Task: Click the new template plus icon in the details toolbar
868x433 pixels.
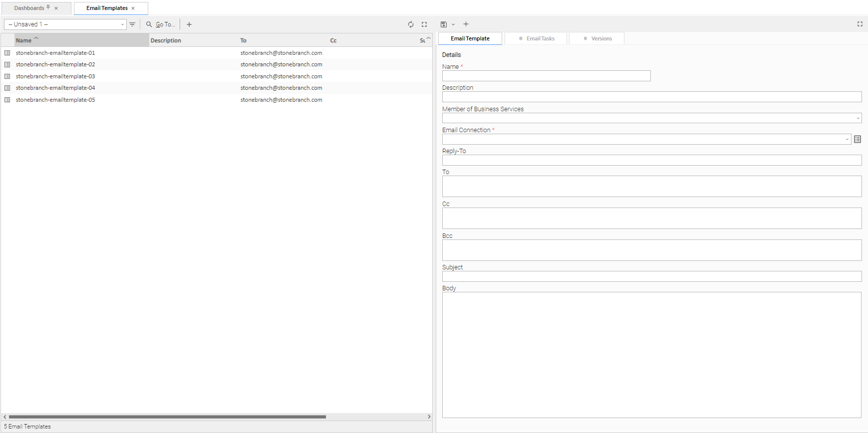Action: 466,24
